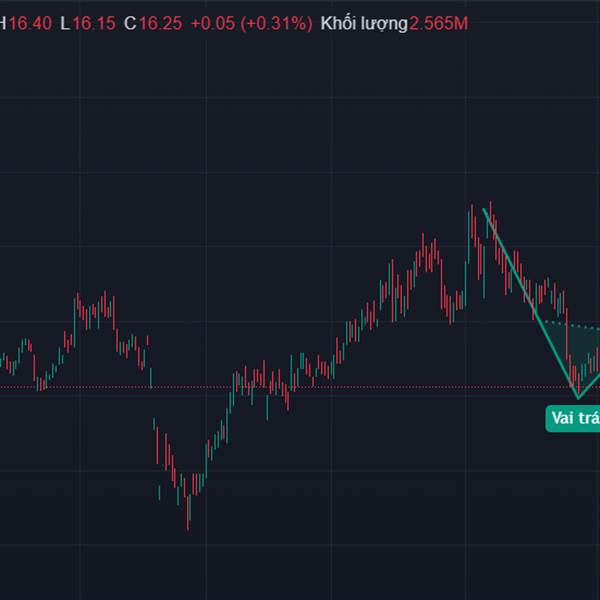The image size is (600, 600).
Task: Click the lowest candle wick on chart
Action: pyautogui.click(x=188, y=523)
